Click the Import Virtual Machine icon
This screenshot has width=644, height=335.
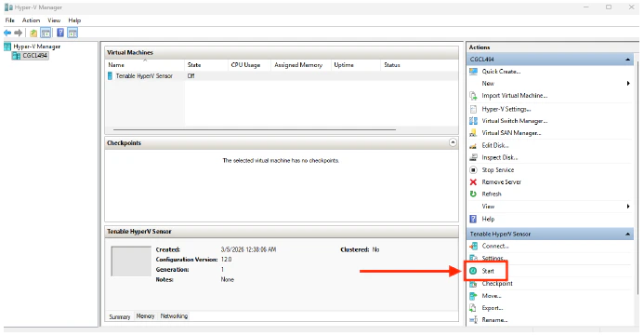click(x=473, y=96)
